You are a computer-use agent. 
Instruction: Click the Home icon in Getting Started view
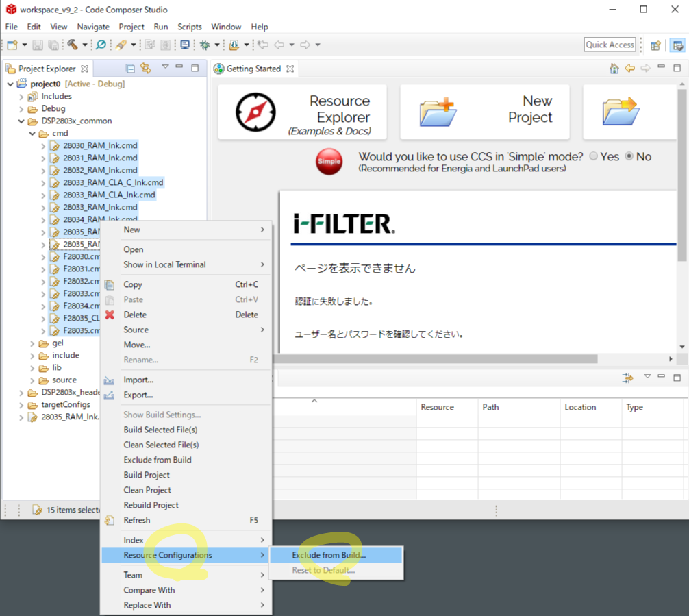click(x=614, y=69)
